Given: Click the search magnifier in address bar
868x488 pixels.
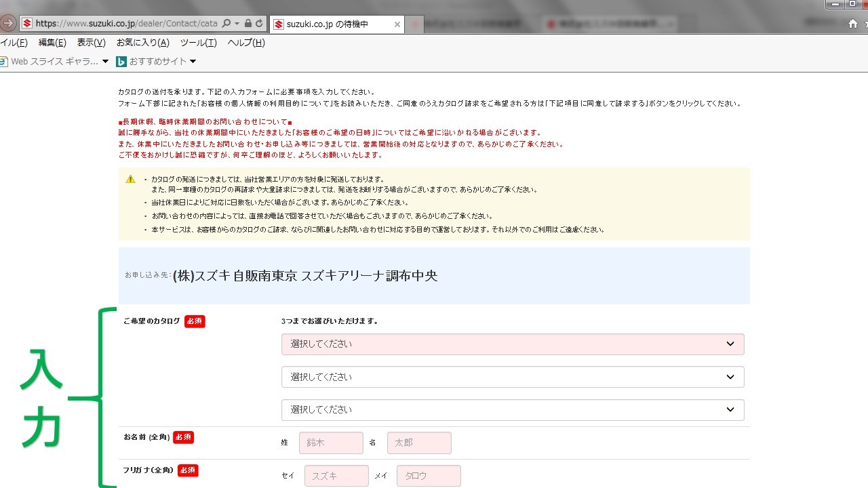Looking at the screenshot, I should tap(226, 23).
